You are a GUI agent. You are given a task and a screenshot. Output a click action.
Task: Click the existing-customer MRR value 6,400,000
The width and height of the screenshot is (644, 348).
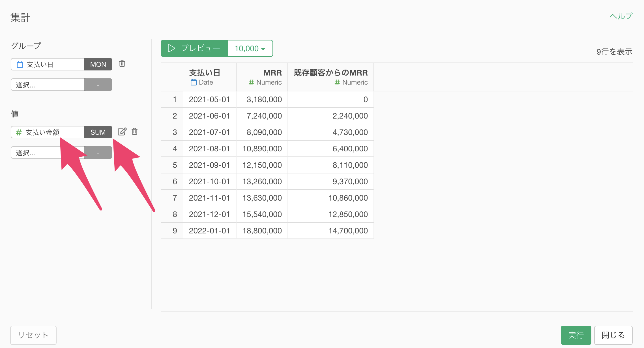click(x=331, y=149)
